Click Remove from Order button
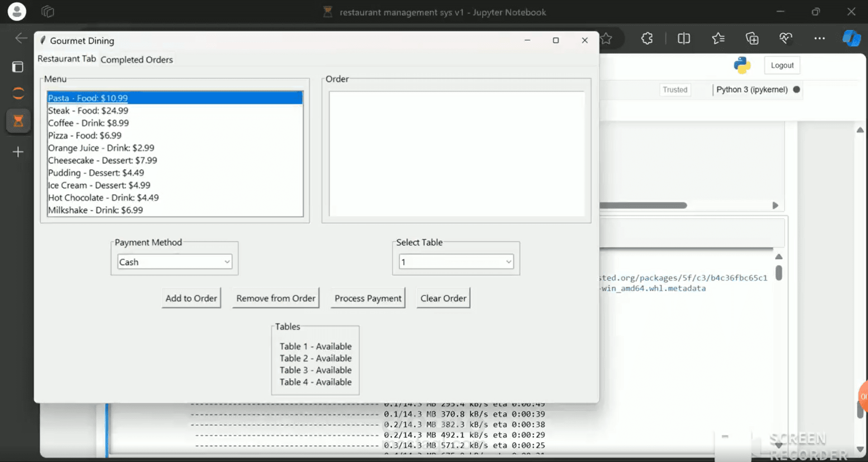 pyautogui.click(x=276, y=298)
